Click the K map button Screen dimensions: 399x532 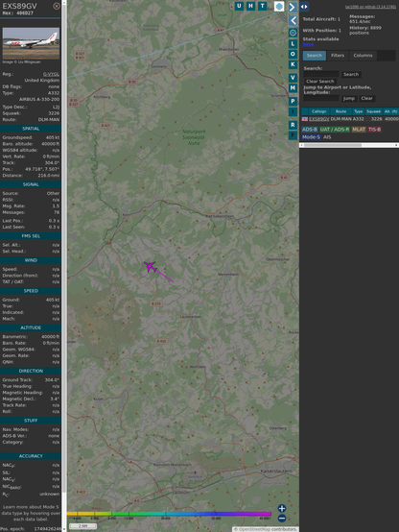[293, 64]
